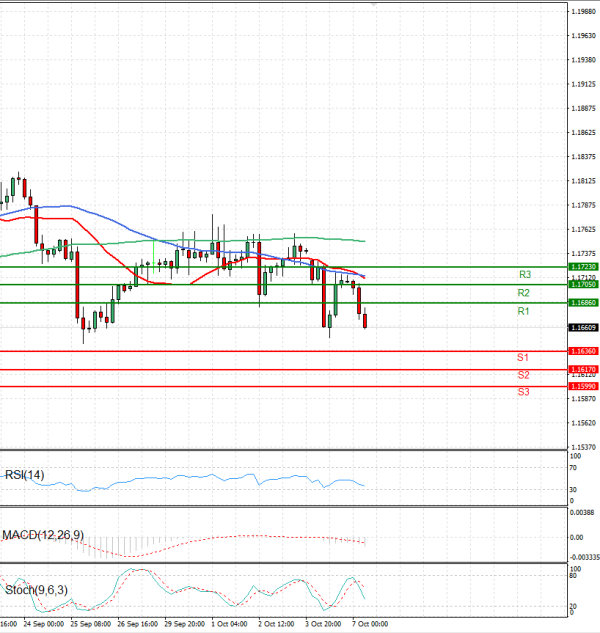This screenshot has width=600, height=633.
Task: Click the R2 resistance label
Action: pos(523,293)
